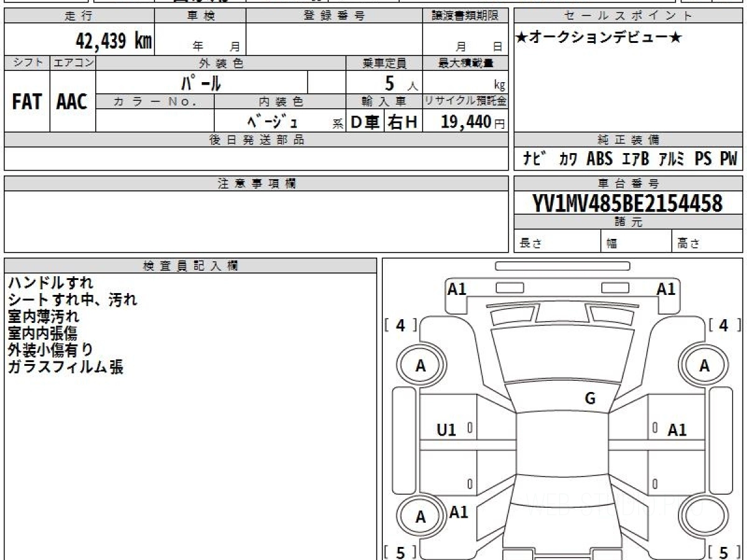Screen dimensions: 747x560
Task: Click the 19,440円 recycle deposit amount
Action: click(472, 122)
